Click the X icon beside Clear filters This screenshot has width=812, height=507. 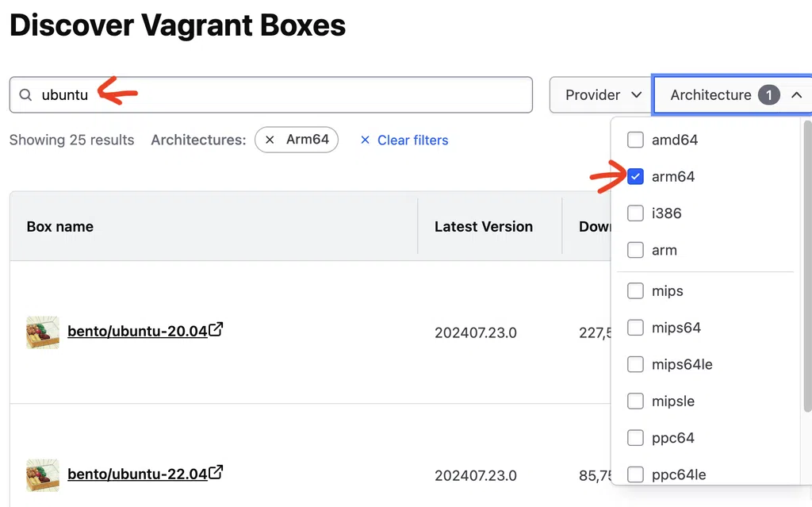[365, 140]
